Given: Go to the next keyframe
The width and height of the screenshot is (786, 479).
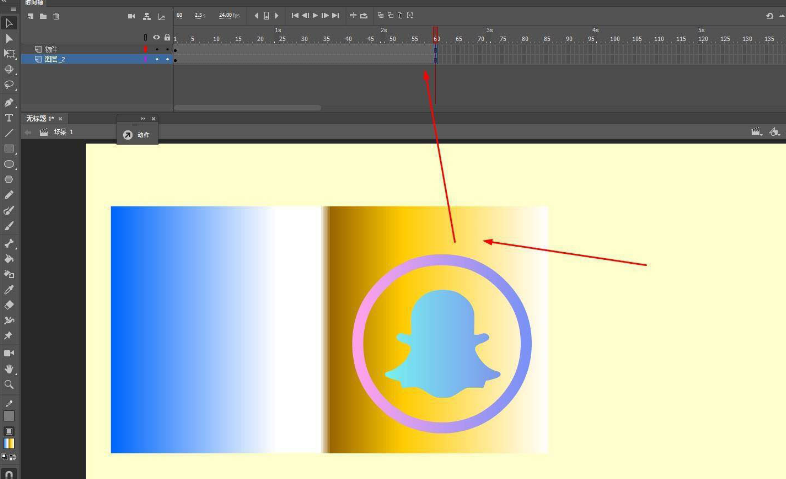Looking at the screenshot, I should click(276, 16).
